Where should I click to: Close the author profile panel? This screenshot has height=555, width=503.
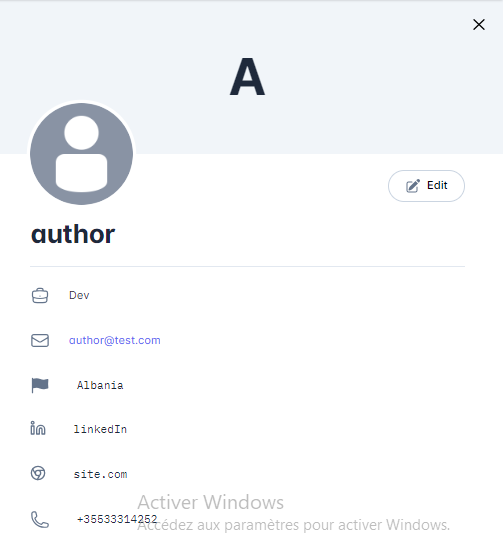[479, 25]
